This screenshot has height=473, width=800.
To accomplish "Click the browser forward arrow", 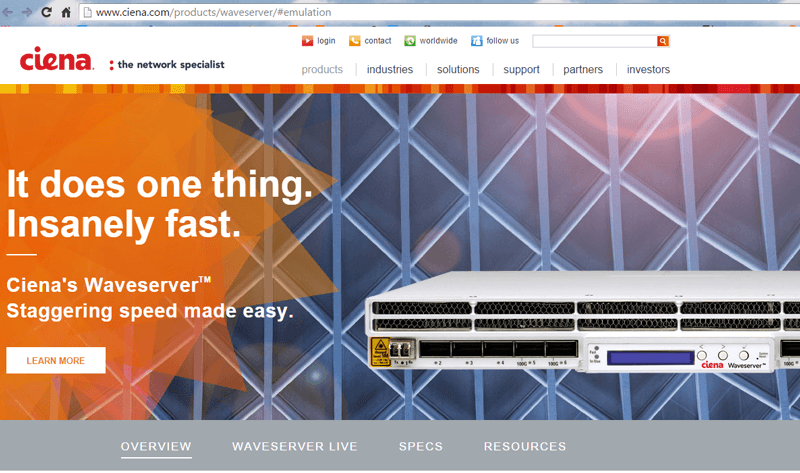I will coord(27,12).
